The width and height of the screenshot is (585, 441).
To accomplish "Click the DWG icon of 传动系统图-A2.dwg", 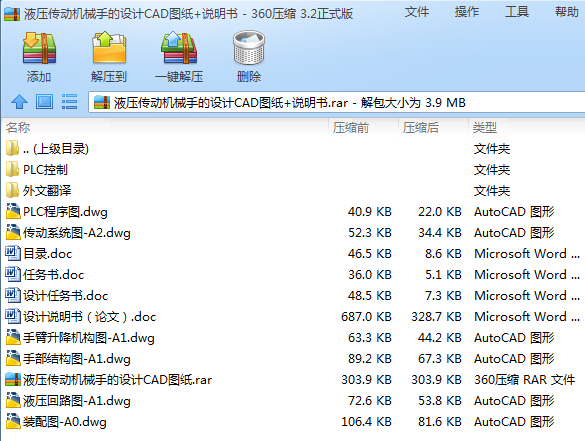I will [x=13, y=232].
